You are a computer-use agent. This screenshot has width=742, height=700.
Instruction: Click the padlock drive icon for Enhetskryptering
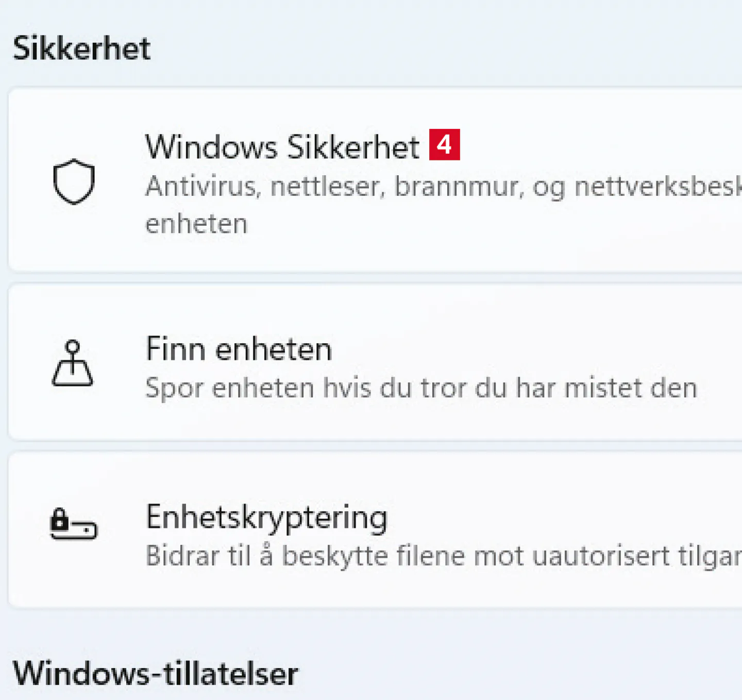tap(73, 524)
